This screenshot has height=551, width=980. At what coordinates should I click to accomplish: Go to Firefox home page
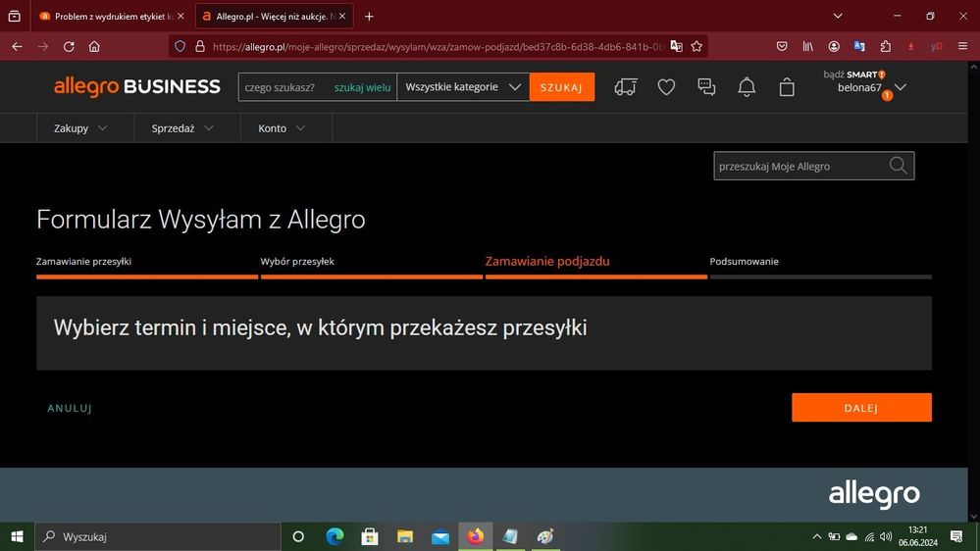click(94, 46)
